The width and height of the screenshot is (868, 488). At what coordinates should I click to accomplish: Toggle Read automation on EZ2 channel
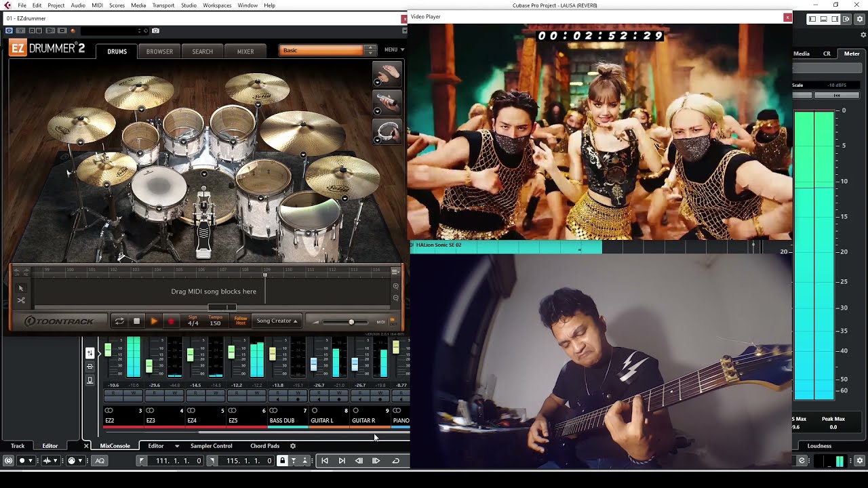coord(113,393)
